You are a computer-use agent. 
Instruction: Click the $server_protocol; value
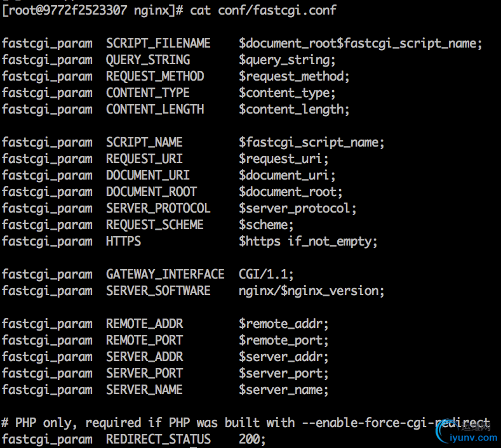pos(297,209)
